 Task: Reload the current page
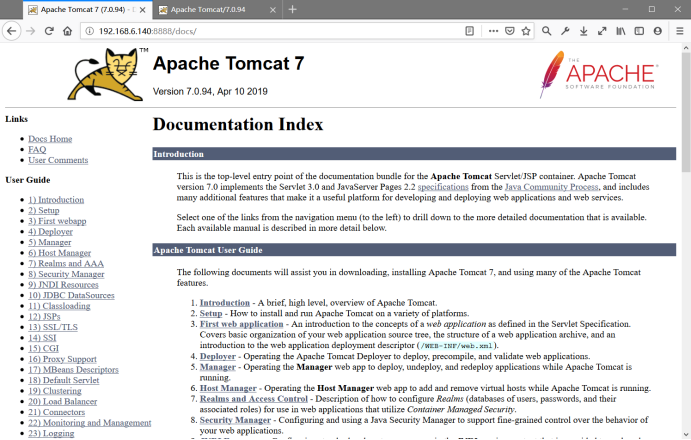[x=49, y=31]
